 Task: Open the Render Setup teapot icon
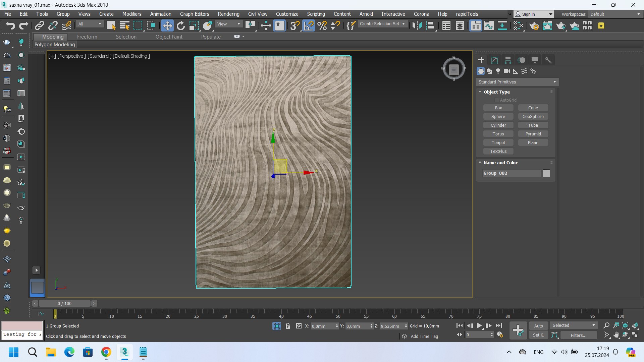[534, 26]
